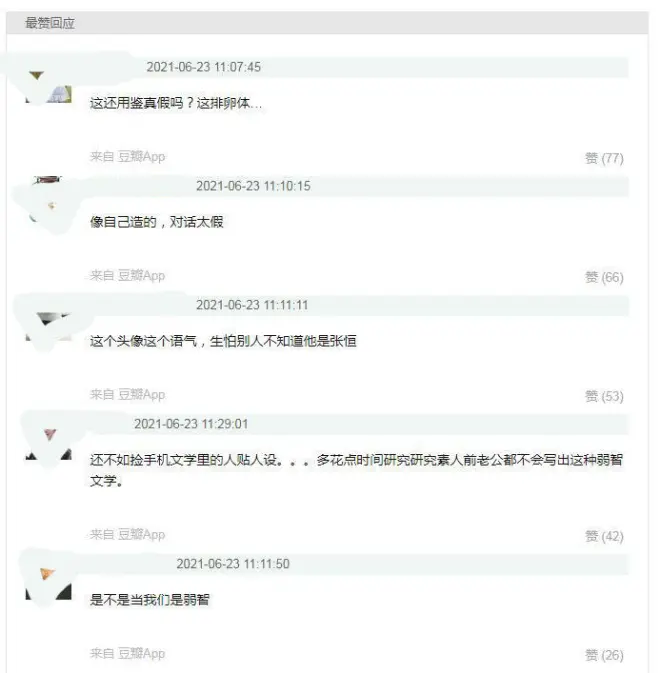Open the avatar beside the 11:10:15 comment
Viewport: 660px width, 673px height.
pyautogui.click(x=48, y=200)
